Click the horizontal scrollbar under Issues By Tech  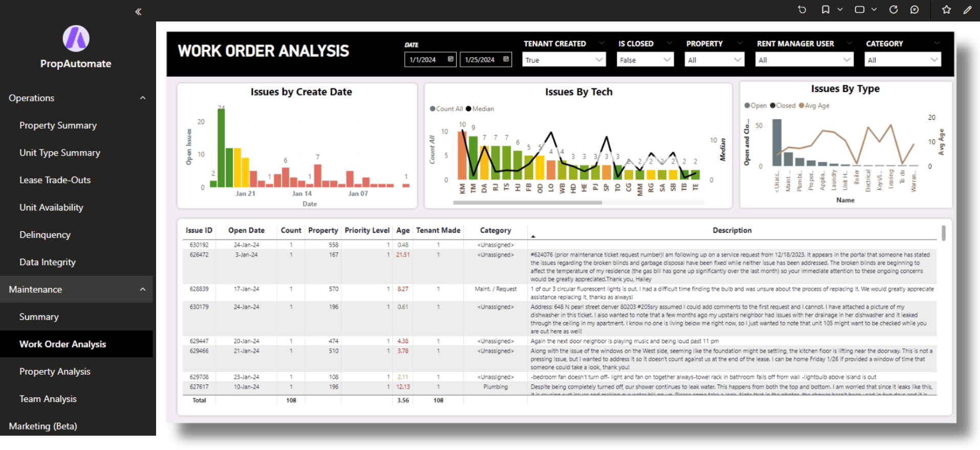[x=527, y=203]
